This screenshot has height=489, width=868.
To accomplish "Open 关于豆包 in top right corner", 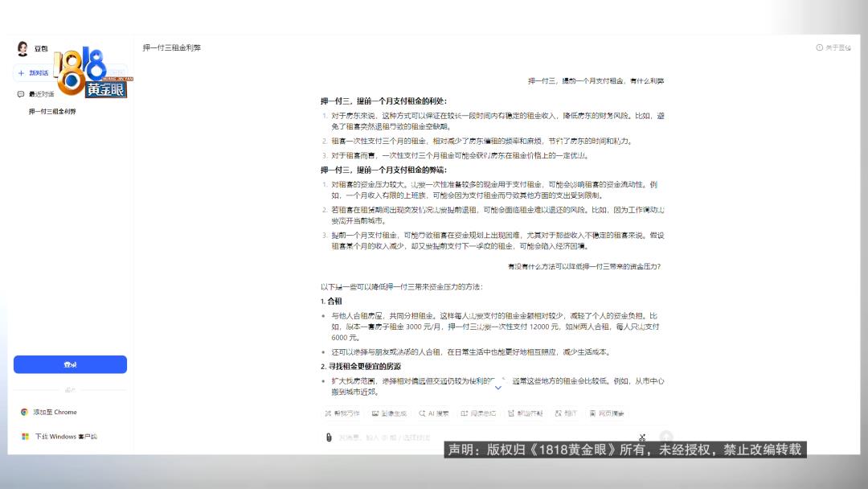I will [833, 48].
